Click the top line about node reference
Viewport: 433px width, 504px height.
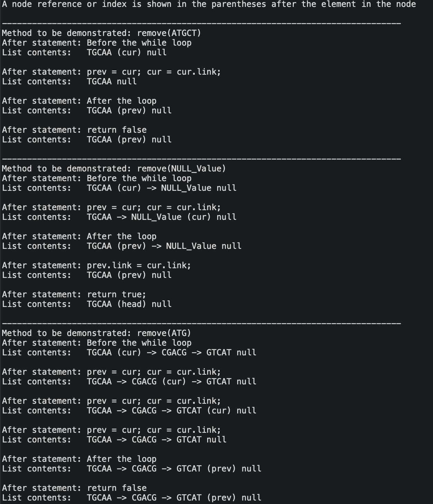click(x=209, y=4)
